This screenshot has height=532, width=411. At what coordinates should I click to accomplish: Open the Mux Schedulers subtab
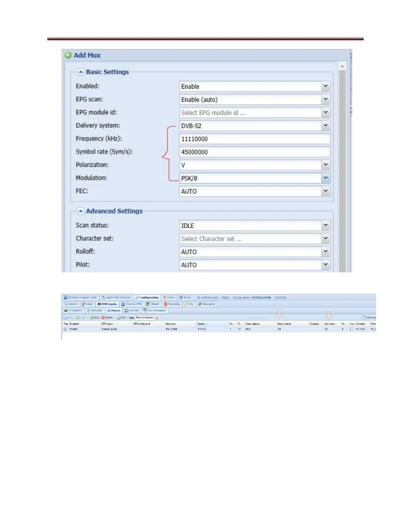pyautogui.click(x=154, y=310)
